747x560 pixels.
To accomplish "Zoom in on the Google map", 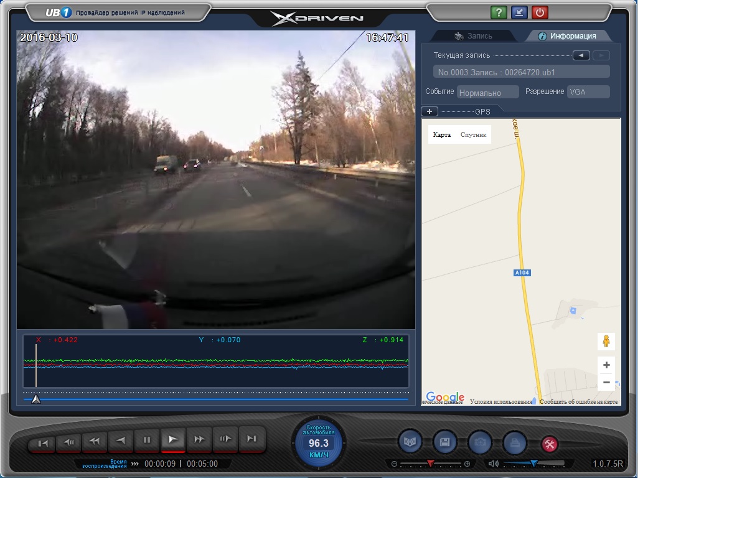I will 606,365.
